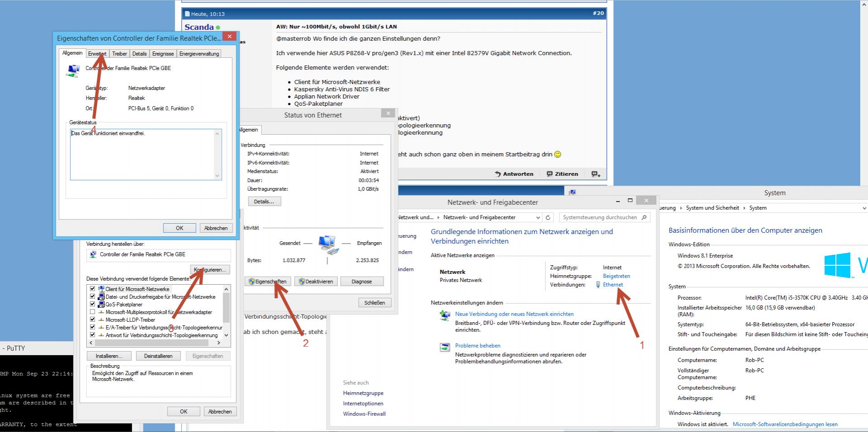The image size is (868, 432).
Task: Click Neue Verbindung oder neues Netzwerk einrichten
Action: point(514,314)
